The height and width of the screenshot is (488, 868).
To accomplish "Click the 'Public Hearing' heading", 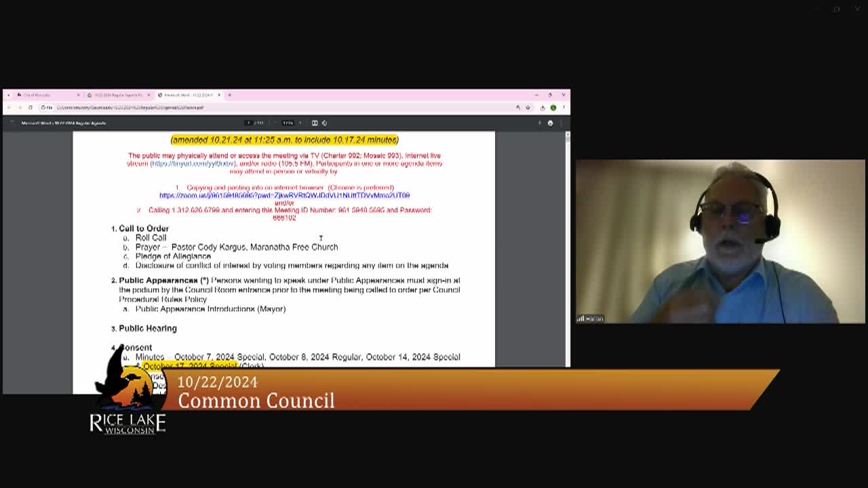I will pos(148,328).
